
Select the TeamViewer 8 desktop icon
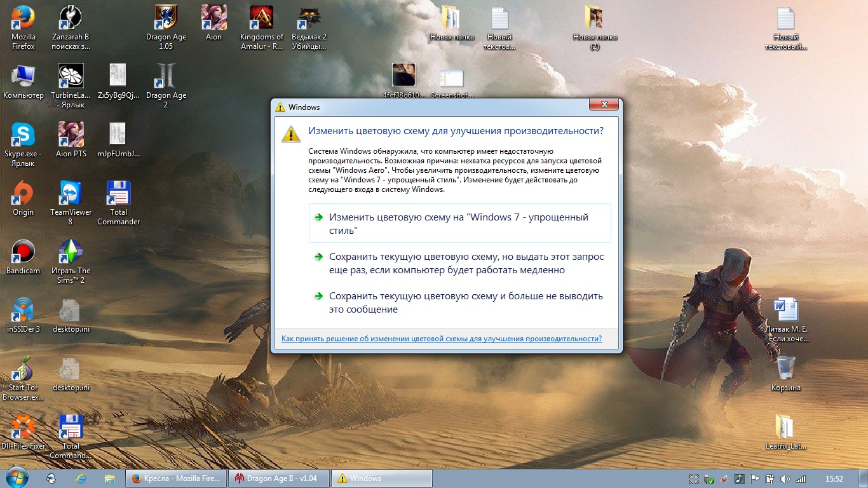click(71, 203)
